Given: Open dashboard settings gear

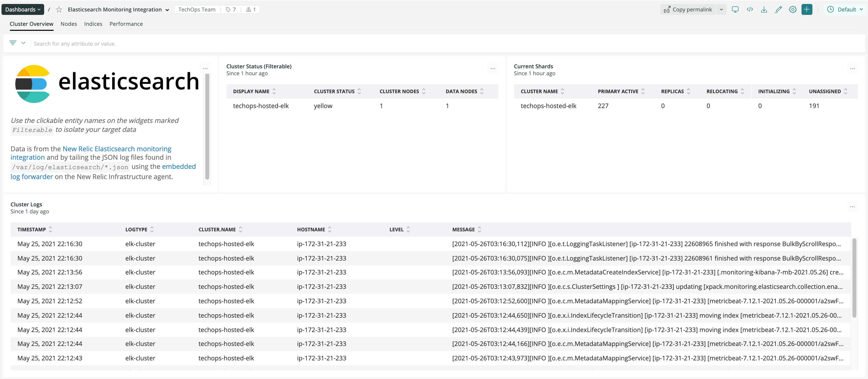Looking at the screenshot, I should click(793, 9).
